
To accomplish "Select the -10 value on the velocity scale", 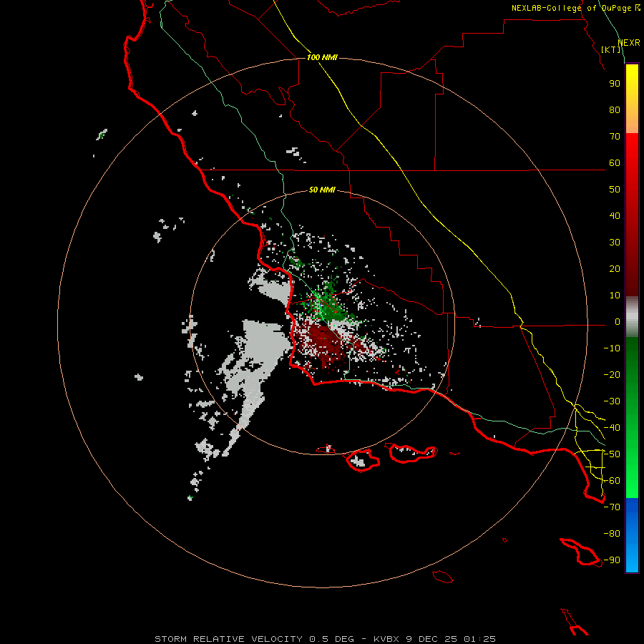I will [612, 348].
